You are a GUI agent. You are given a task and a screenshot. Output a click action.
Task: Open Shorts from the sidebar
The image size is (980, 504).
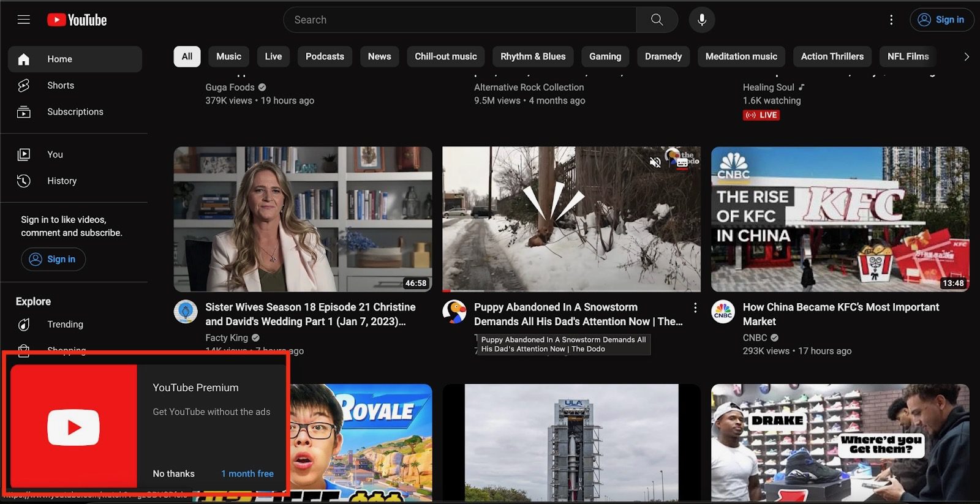point(60,86)
